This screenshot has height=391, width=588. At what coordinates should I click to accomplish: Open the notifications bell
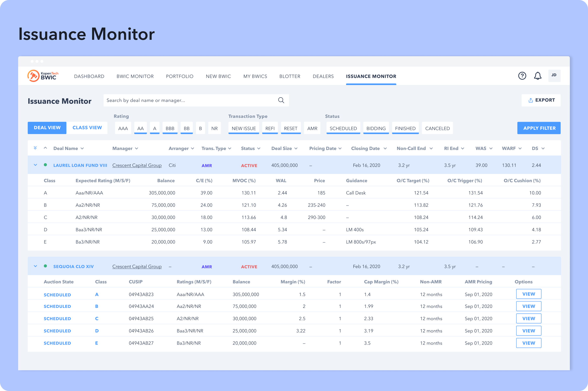pos(538,76)
